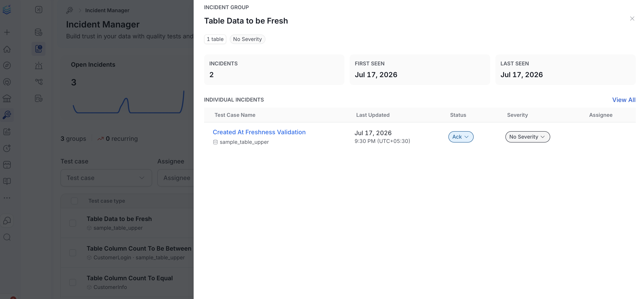This screenshot has width=644, height=299.
Task: Select the Incident Manager clipboard icon
Action: (x=39, y=49)
